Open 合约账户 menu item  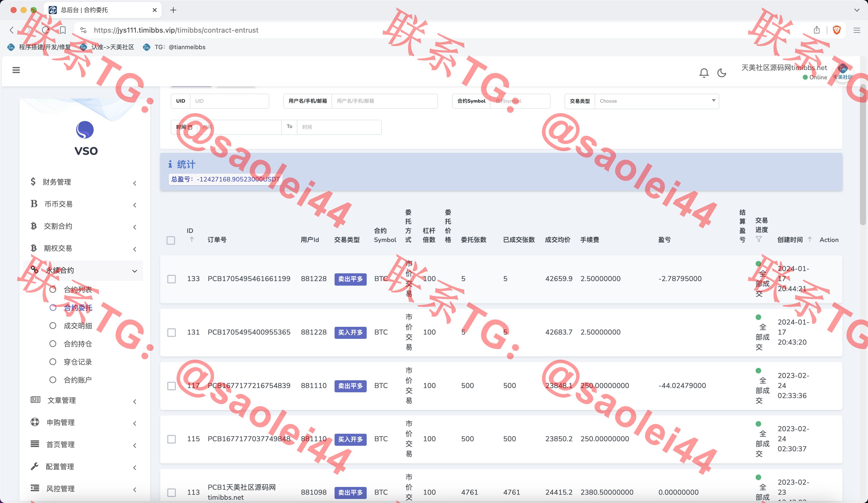point(78,380)
